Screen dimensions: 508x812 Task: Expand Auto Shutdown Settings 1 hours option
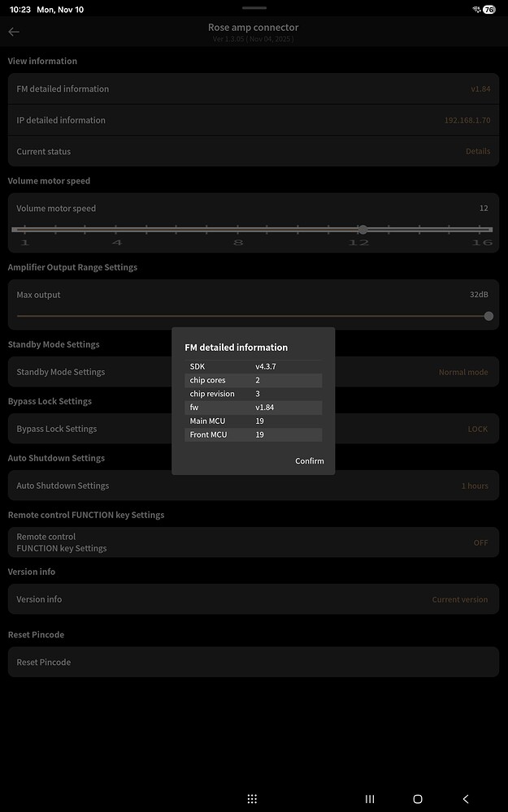475,486
